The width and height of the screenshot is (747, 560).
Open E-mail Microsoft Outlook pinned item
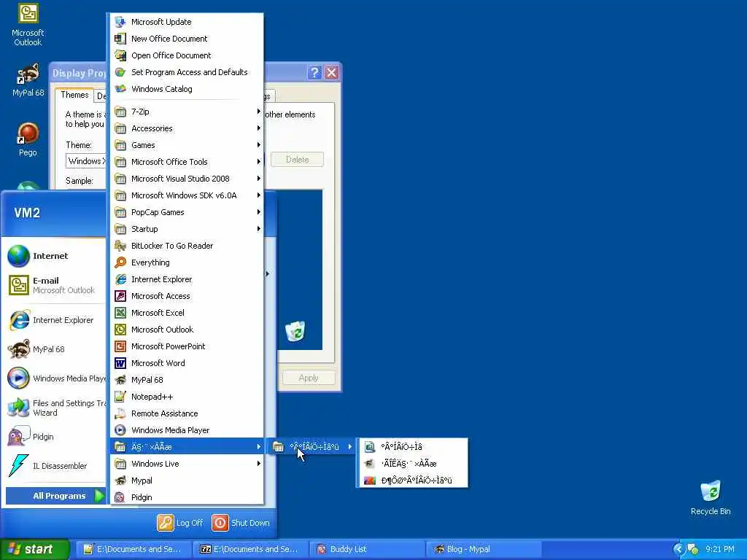55,285
